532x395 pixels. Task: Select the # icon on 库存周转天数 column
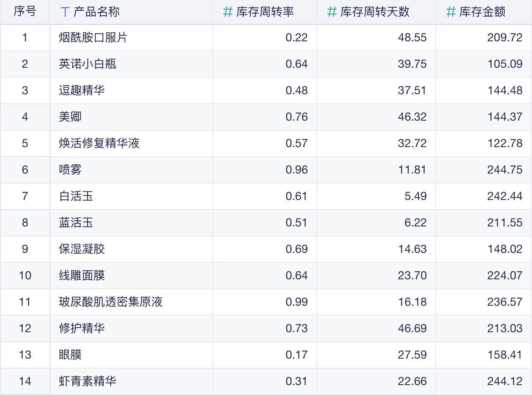tap(330, 12)
